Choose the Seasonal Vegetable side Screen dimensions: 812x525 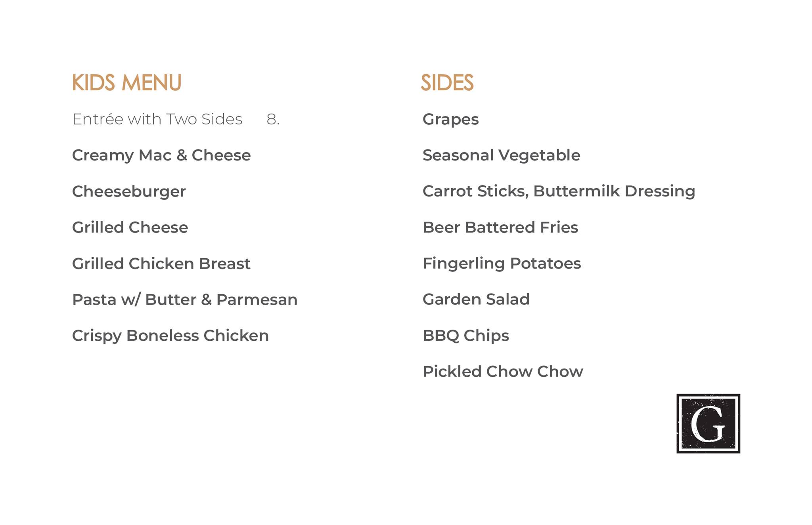[x=501, y=155]
